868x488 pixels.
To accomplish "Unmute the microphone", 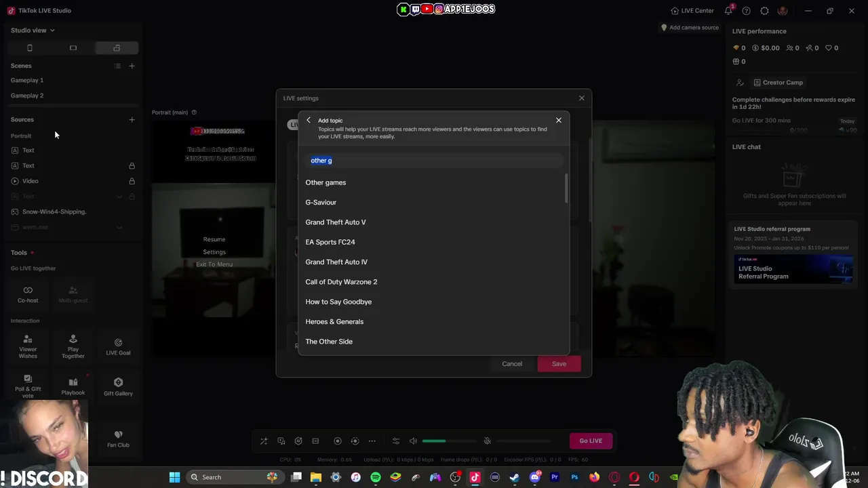I will [487, 441].
